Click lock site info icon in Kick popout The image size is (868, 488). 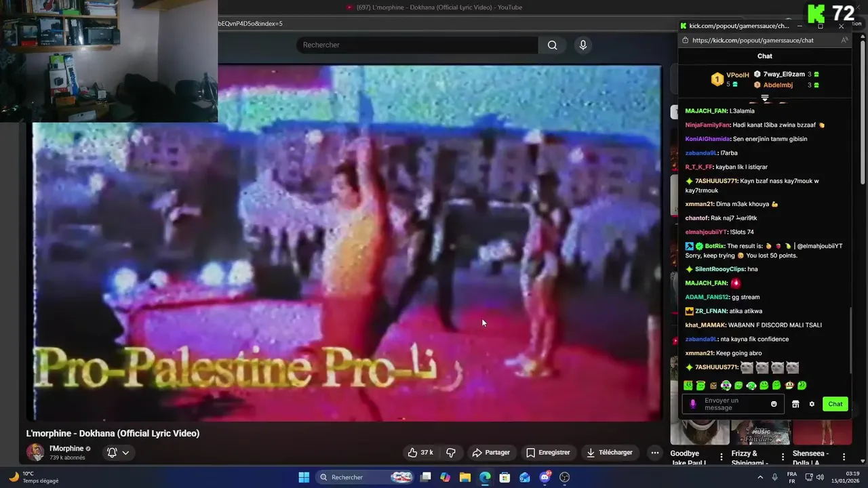tap(684, 40)
